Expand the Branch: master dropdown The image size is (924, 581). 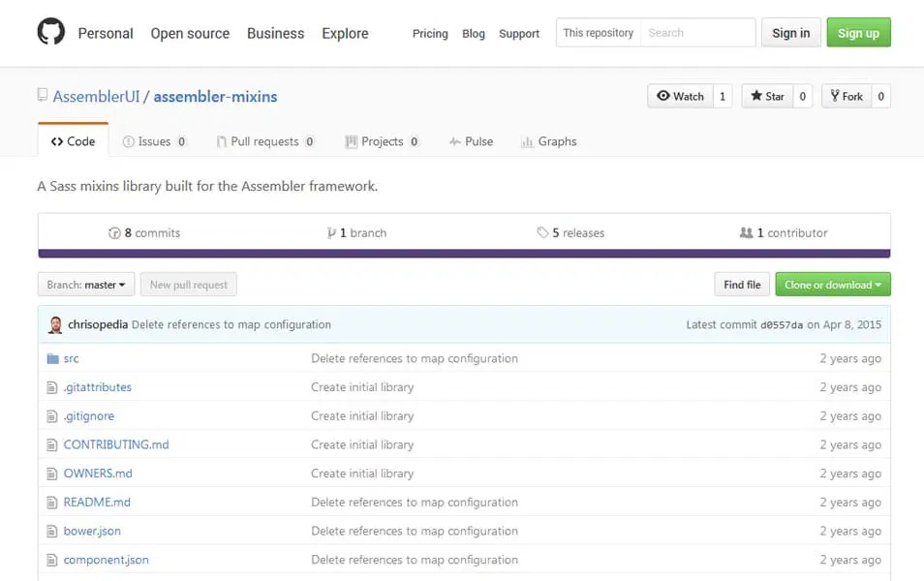[x=86, y=285]
